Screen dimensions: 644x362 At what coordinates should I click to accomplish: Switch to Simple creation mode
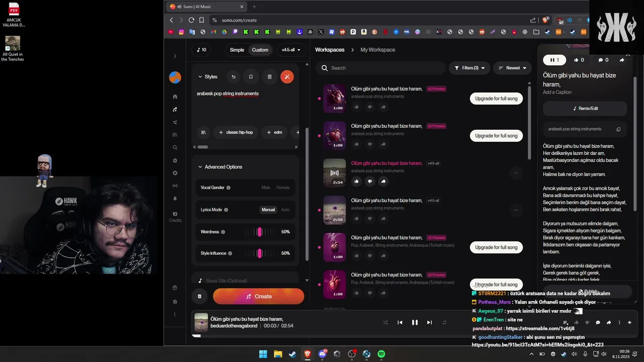(237, 50)
